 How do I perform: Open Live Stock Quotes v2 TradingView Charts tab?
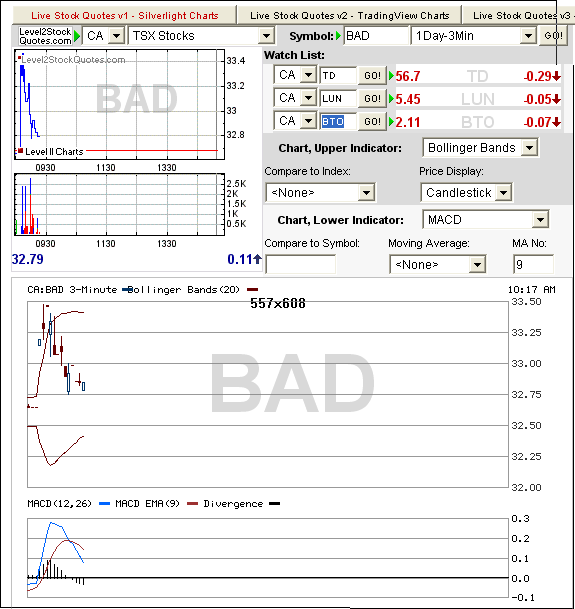pos(349,16)
